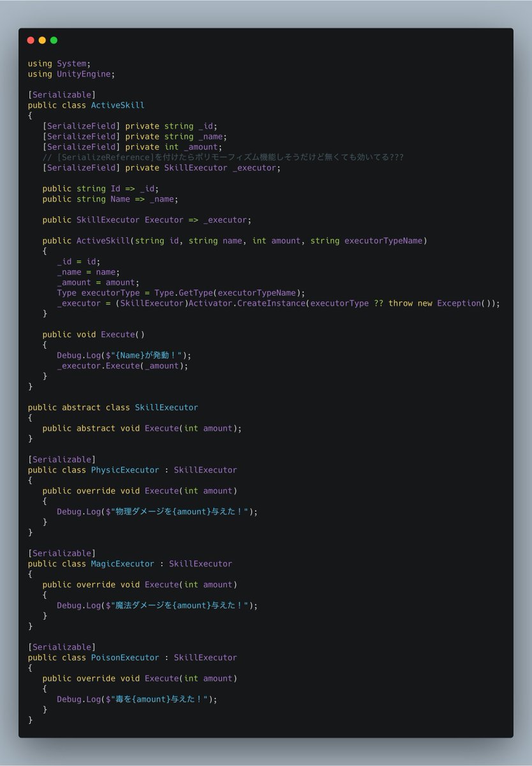Click "public string Name => _name;" line
The image size is (532, 766).
[110, 199]
